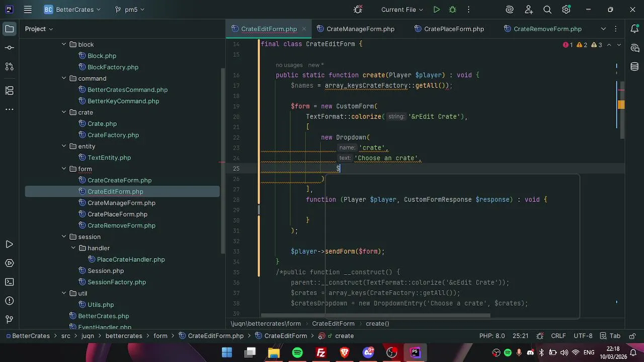The image size is (644, 362).
Task: Click the PHP: 8.0 language level widget
Action: point(492,336)
